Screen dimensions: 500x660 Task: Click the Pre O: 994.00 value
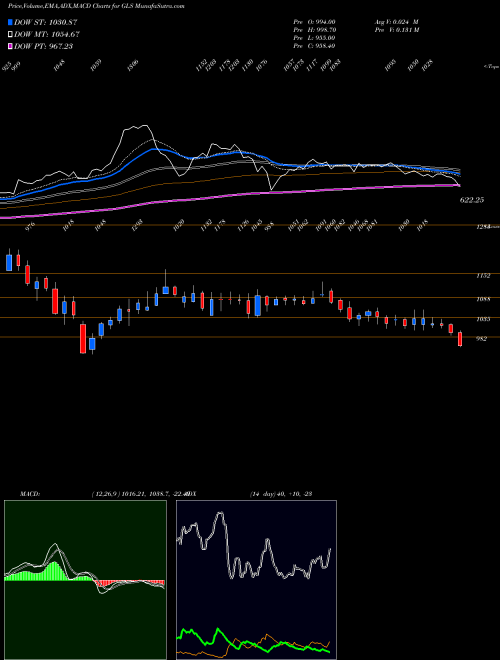[x=314, y=22]
